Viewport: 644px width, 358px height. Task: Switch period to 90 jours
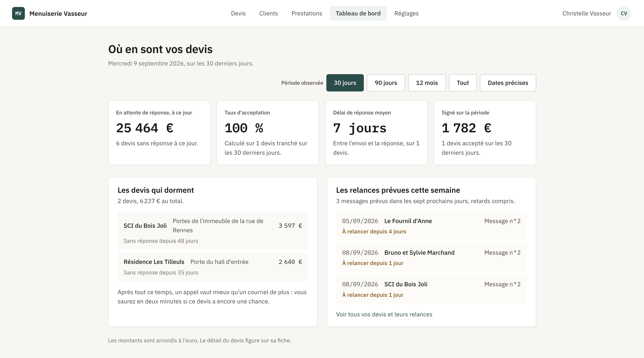tap(386, 83)
